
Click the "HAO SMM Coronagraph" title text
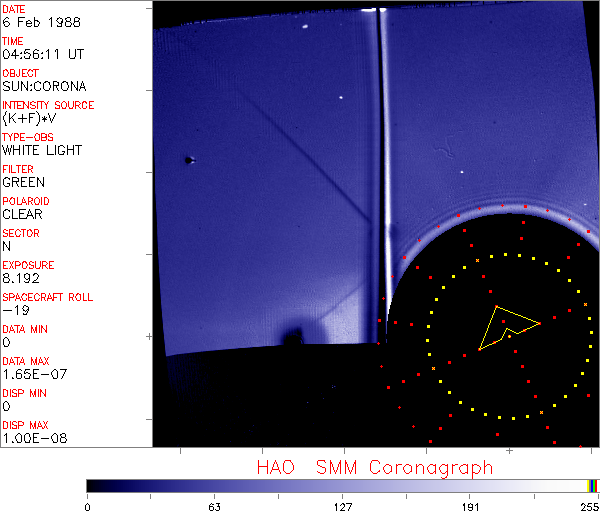(x=374, y=467)
